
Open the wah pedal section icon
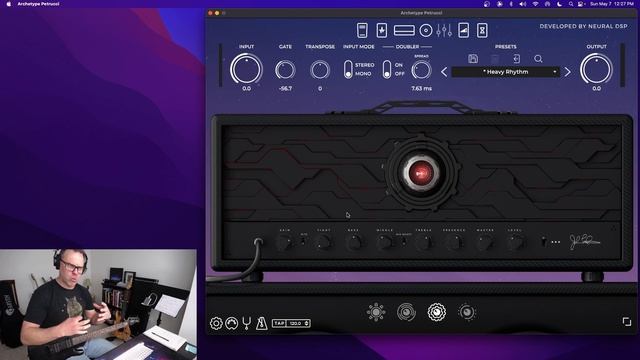382,31
